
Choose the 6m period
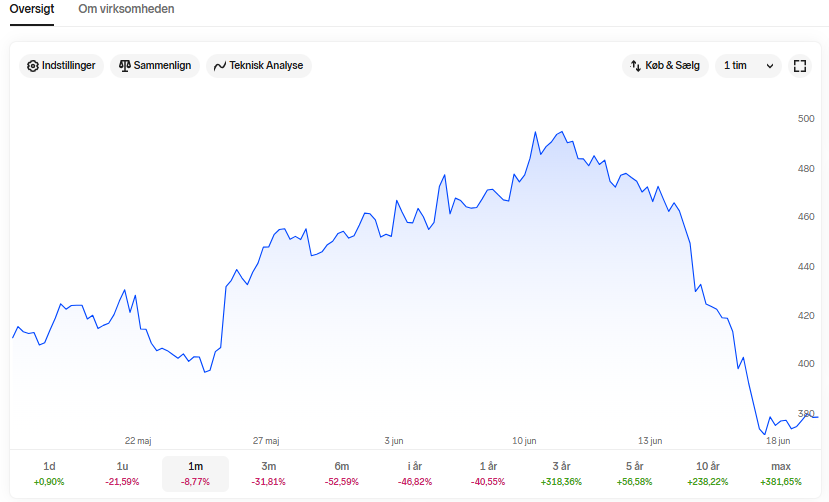342,473
